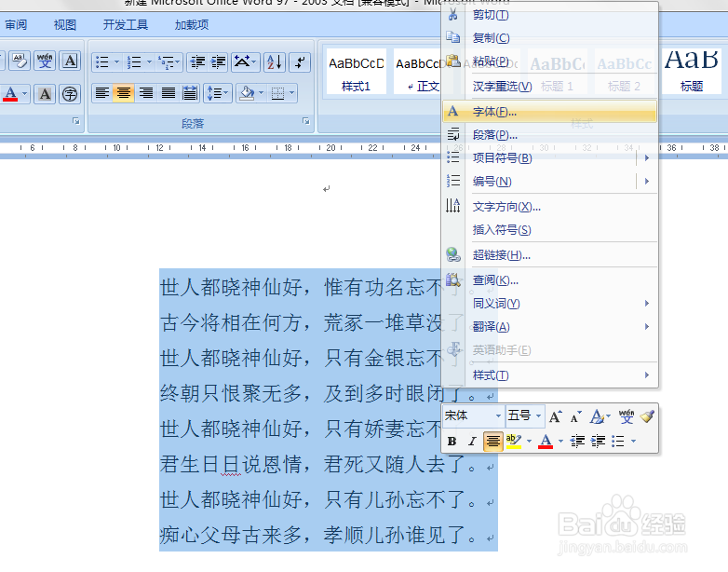Toggle bold in mini toolbar
728x572 pixels.
pos(452,441)
